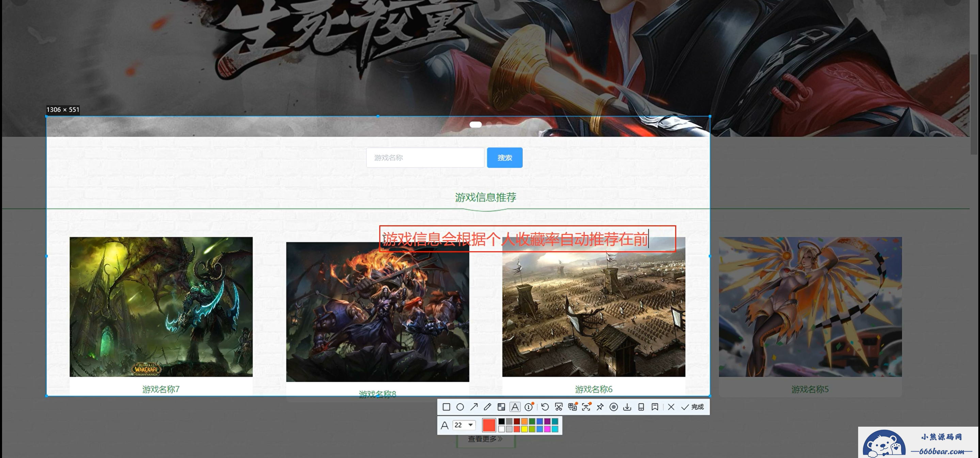This screenshot has height=458, width=980.
Task: Select the active white carousel indicator
Action: click(476, 125)
